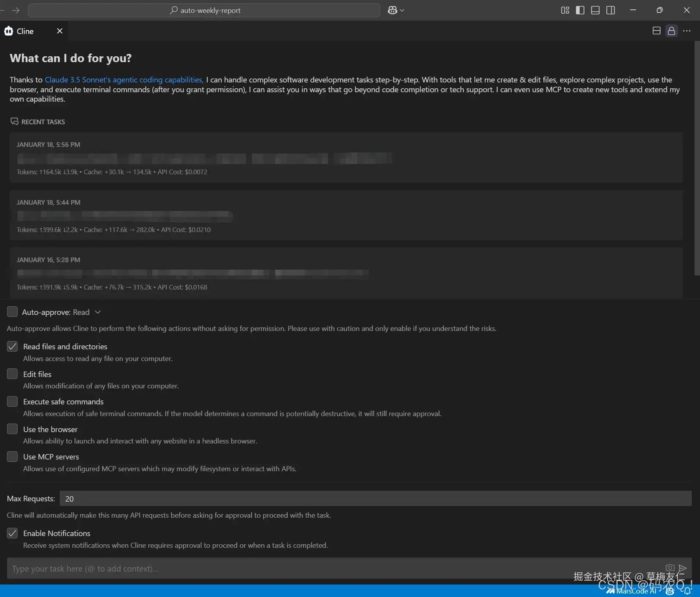
Task: Toggle the editor group lock icon
Action: [x=672, y=31]
